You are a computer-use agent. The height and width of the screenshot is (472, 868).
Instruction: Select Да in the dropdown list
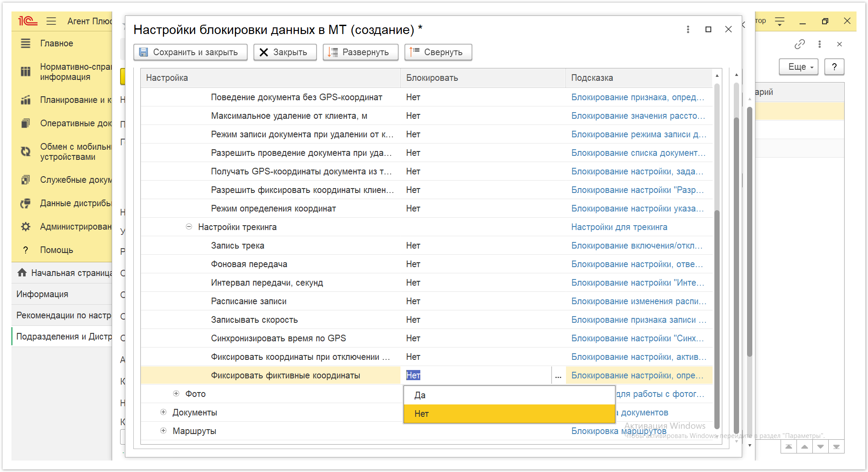tap(509, 395)
